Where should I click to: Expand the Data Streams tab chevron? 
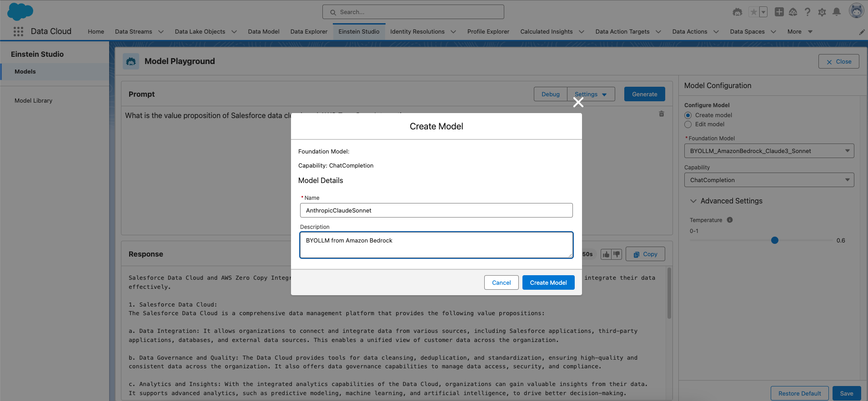click(x=161, y=32)
